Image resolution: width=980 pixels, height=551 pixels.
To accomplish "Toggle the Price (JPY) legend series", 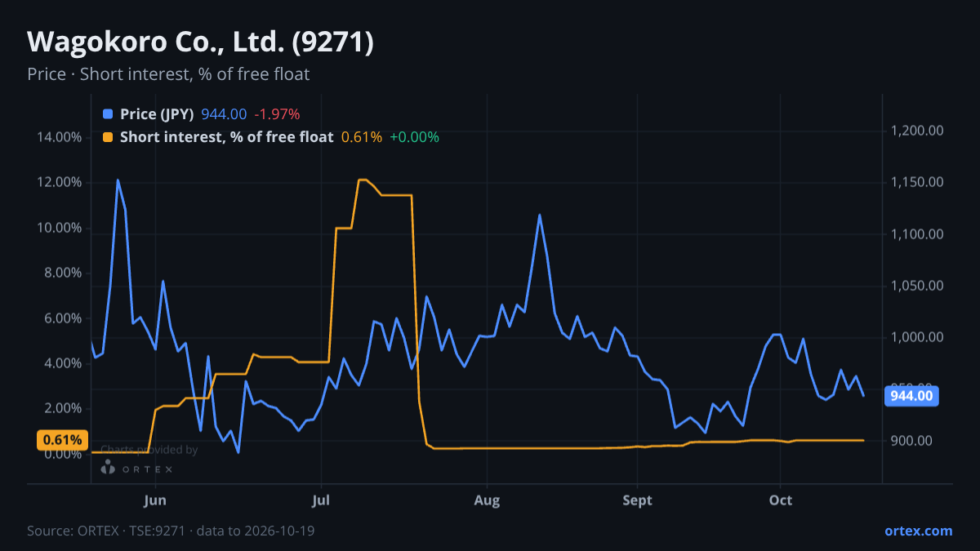I will pos(157,114).
